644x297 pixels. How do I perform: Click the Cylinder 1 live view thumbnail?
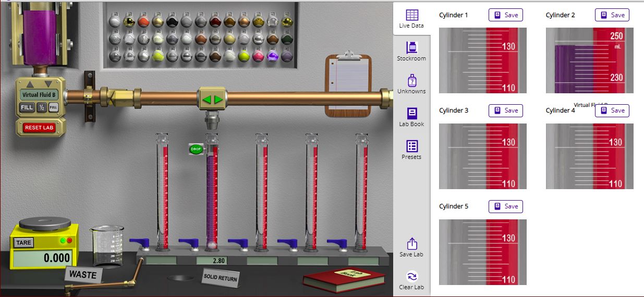[x=483, y=60]
